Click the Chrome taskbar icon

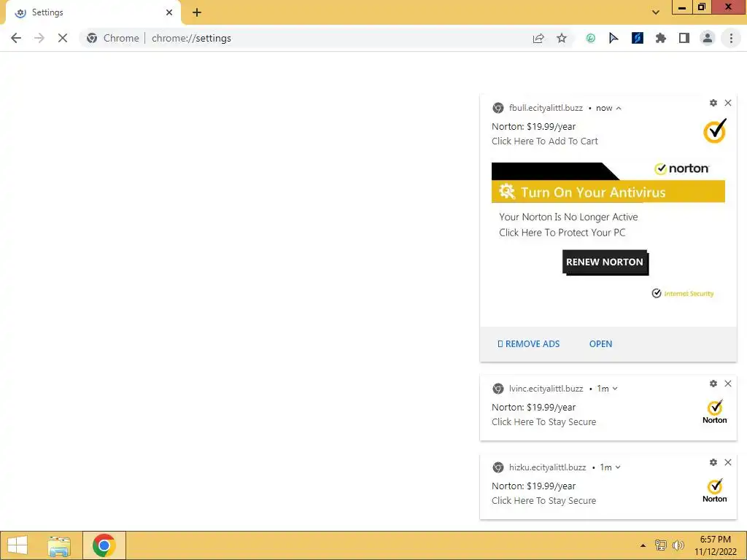[x=104, y=545]
